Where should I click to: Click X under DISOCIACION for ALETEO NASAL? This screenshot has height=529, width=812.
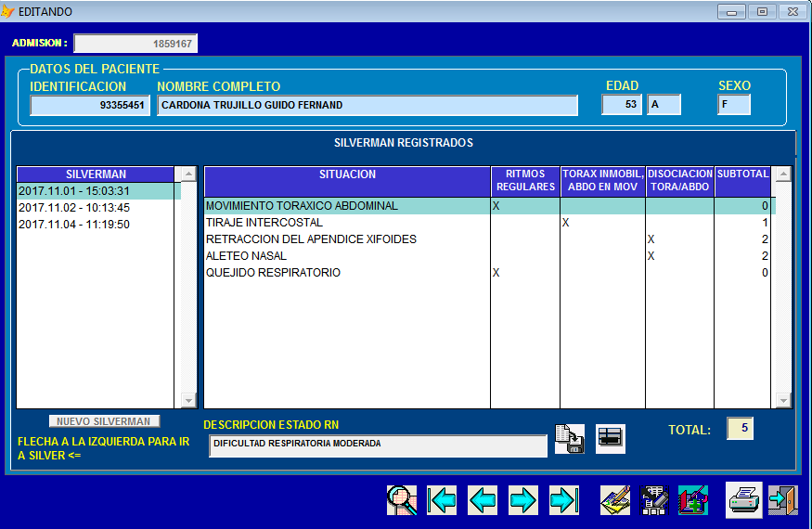click(x=651, y=255)
